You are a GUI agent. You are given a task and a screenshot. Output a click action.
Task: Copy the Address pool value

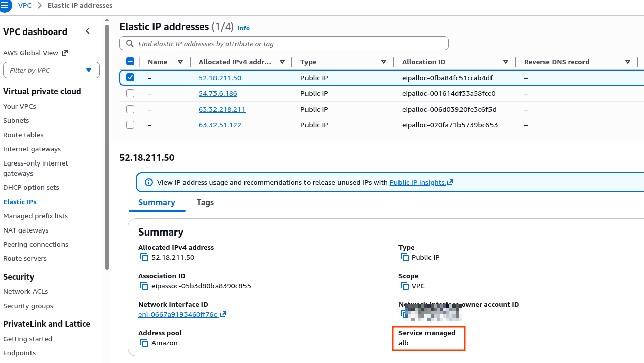point(144,343)
